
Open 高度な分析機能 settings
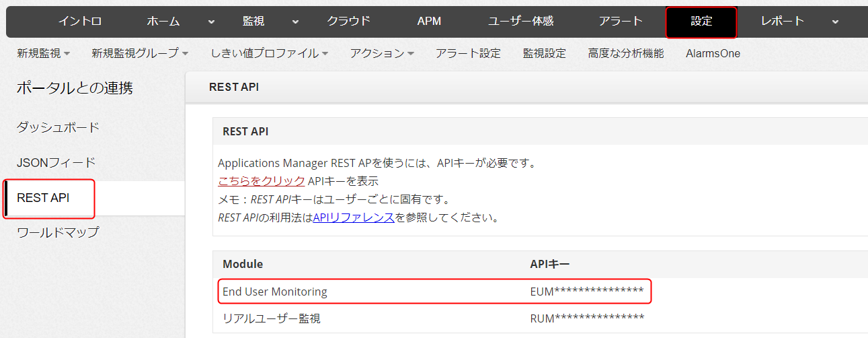625,53
